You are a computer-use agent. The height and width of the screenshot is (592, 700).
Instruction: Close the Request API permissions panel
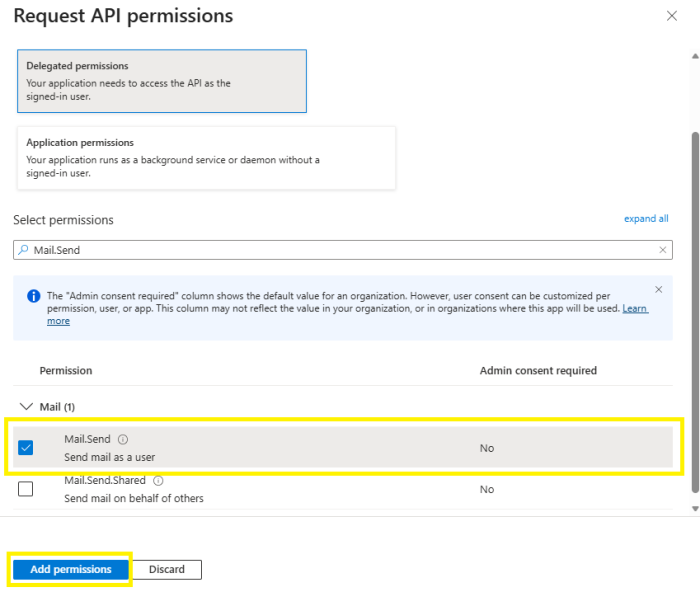pyautogui.click(x=670, y=16)
